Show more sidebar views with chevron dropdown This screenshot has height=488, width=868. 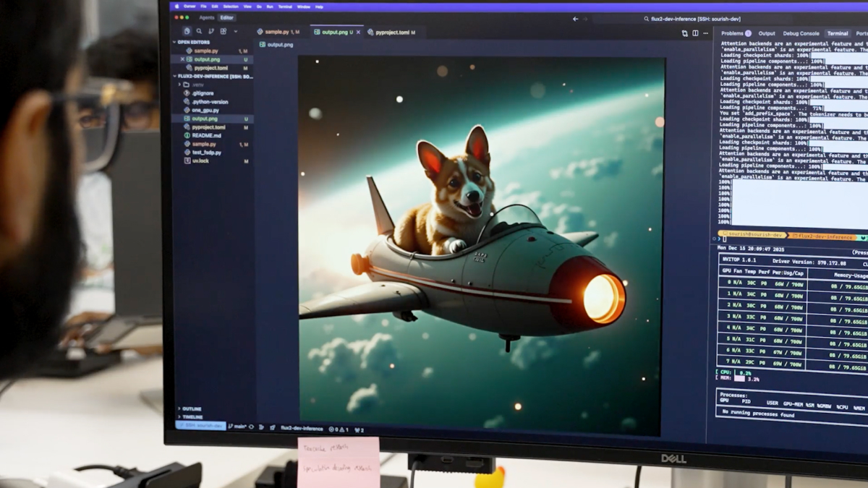(x=235, y=32)
